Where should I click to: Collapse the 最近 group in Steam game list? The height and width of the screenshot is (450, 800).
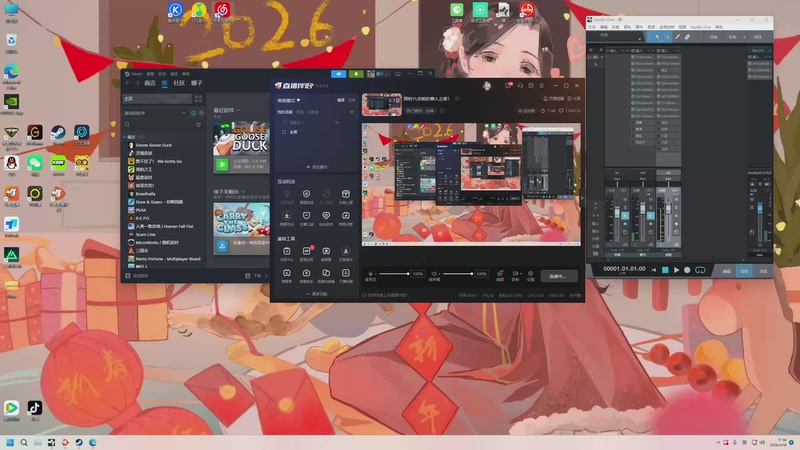click(124, 137)
